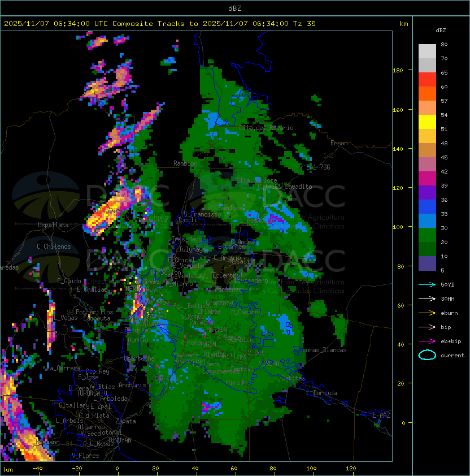Image resolution: width=470 pixels, height=476 pixels.
Task: Pick the bright yellow swatch in dBZ legend
Action: 427,122
